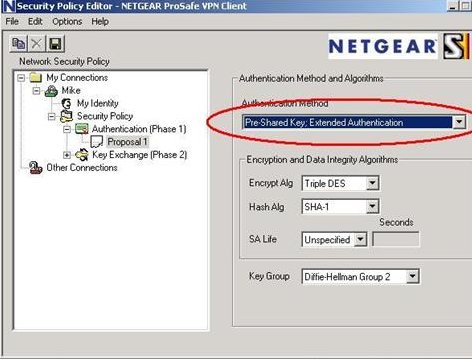Click the Triple DES value field
472x360 pixels.
pos(334,183)
